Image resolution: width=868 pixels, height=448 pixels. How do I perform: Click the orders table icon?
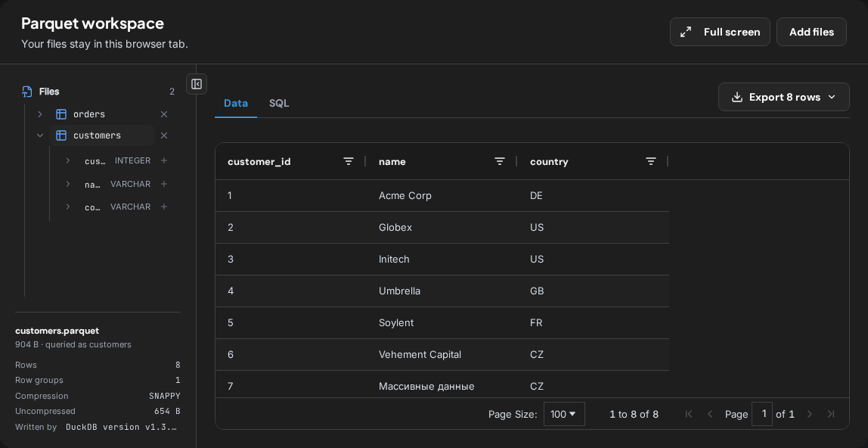tap(61, 114)
